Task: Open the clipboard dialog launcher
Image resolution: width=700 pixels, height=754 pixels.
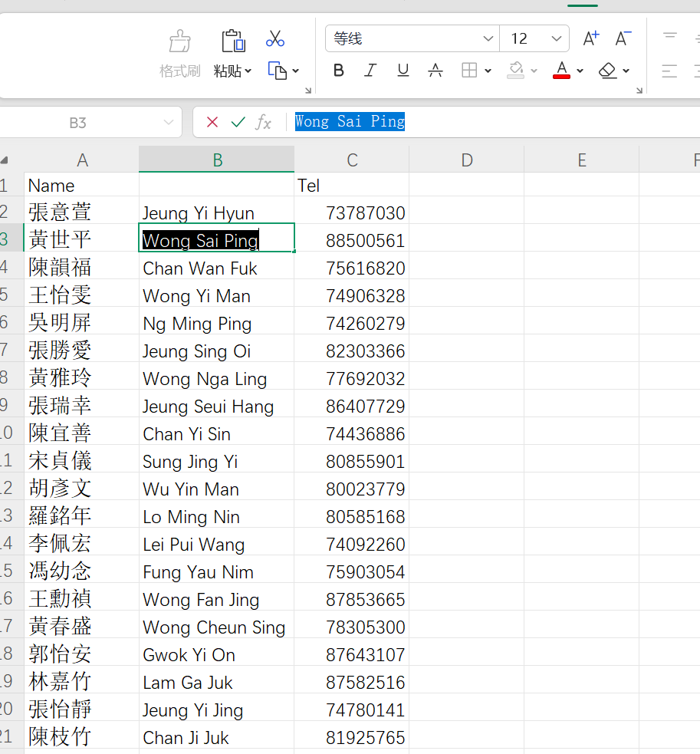Action: 308,91
